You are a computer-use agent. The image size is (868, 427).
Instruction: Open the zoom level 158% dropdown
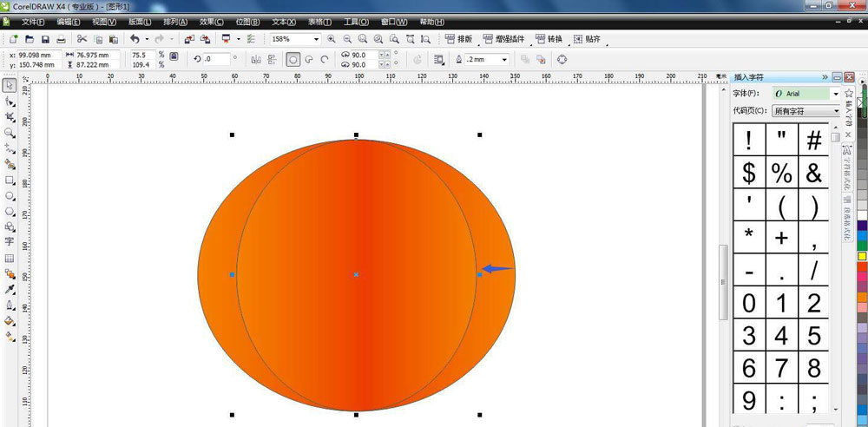[317, 39]
